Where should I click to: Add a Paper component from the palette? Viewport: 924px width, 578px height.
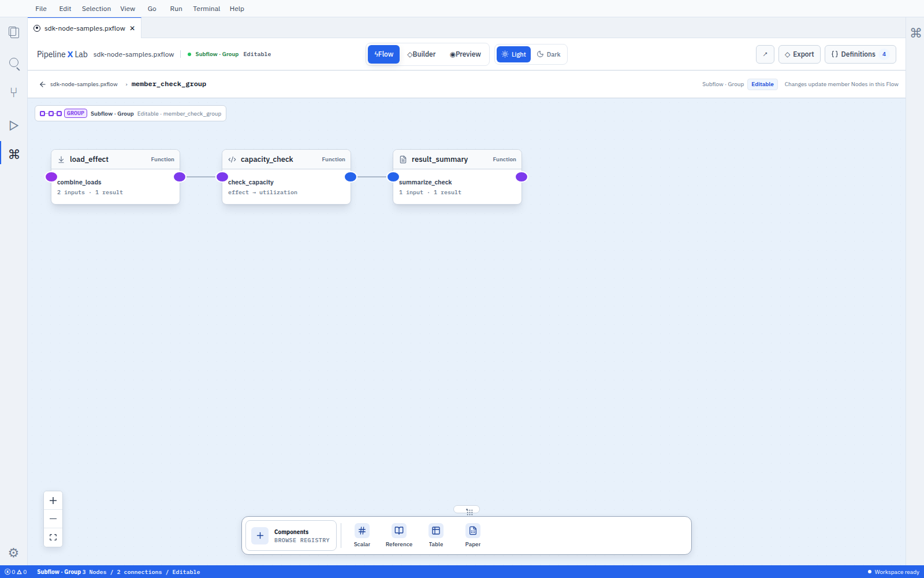point(473,535)
